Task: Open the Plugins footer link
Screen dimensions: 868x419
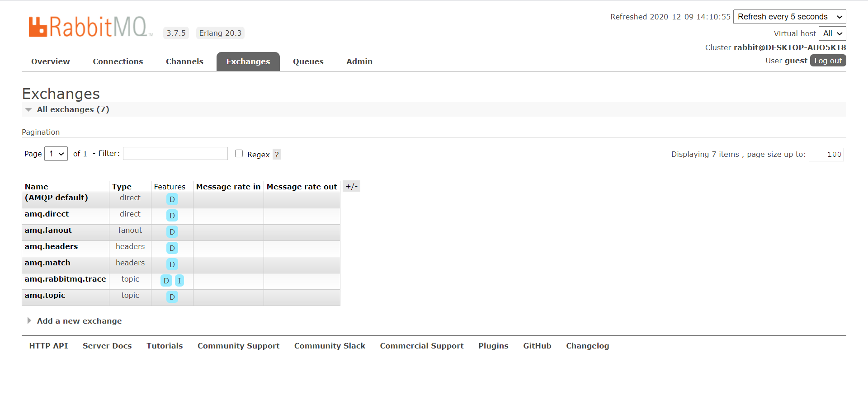Action: pos(493,346)
